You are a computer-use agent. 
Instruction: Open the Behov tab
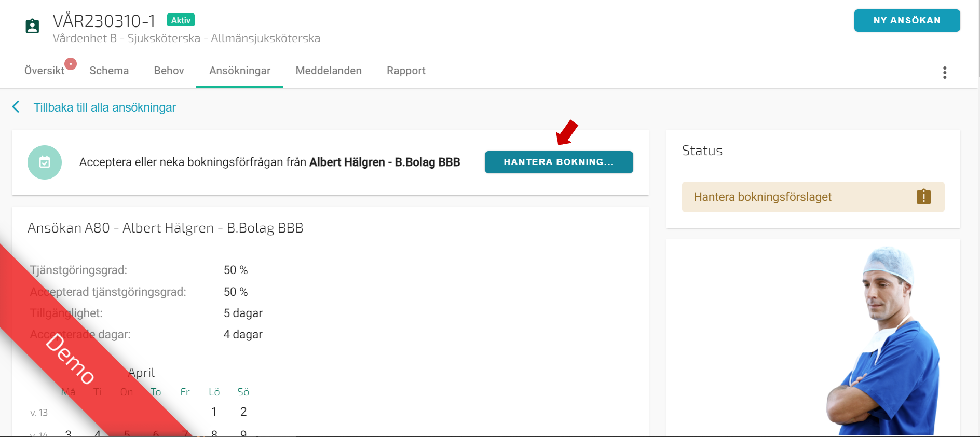(169, 71)
